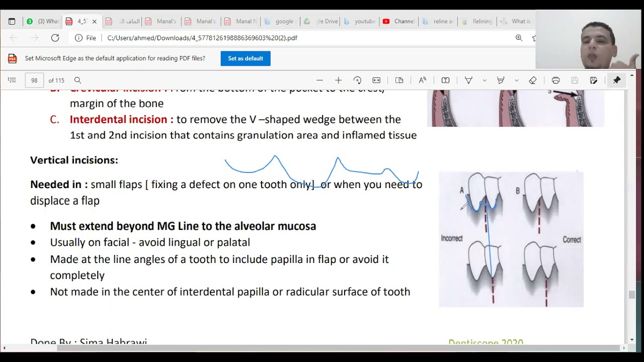The height and width of the screenshot is (362, 644).
Task: Zoom out with the minus button
Action: click(x=319, y=80)
